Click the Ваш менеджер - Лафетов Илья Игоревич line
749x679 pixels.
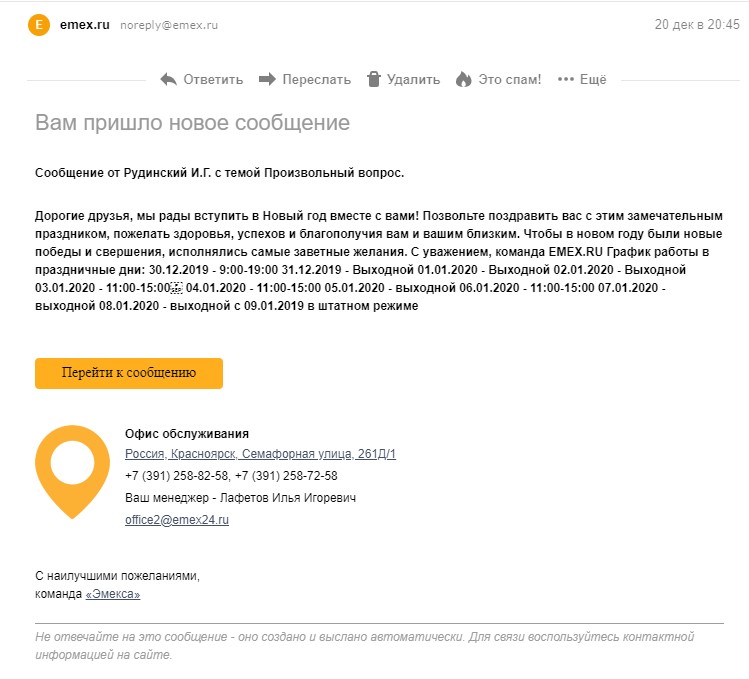(x=240, y=498)
